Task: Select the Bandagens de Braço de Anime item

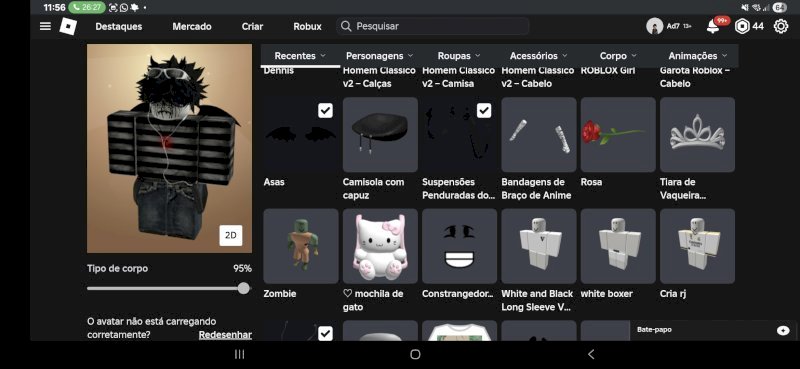Action: (539, 135)
